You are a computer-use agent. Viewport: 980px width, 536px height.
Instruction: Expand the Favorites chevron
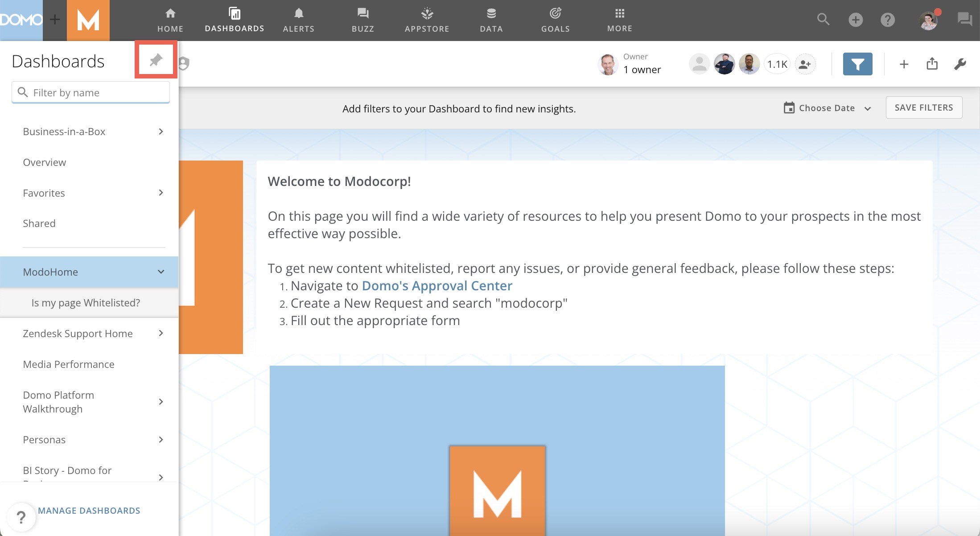coord(161,193)
